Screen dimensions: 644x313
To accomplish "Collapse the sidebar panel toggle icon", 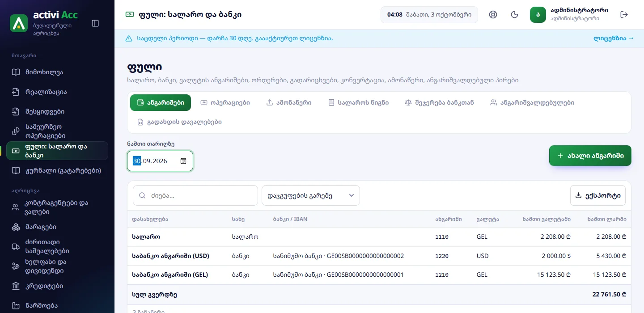I will point(95,23).
